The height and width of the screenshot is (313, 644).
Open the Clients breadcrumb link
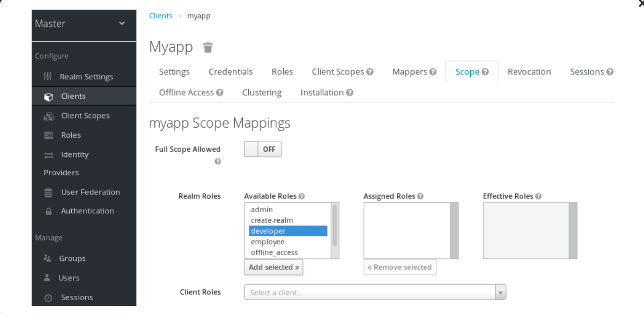160,16
